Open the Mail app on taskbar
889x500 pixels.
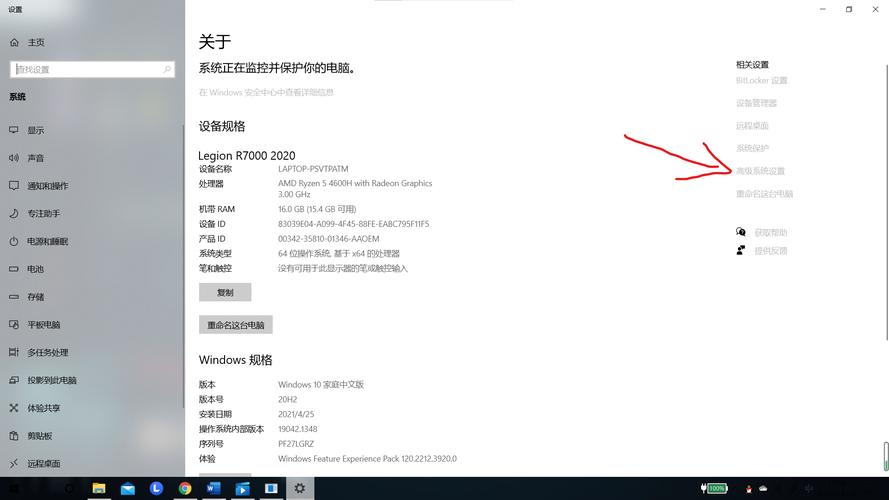tap(128, 488)
